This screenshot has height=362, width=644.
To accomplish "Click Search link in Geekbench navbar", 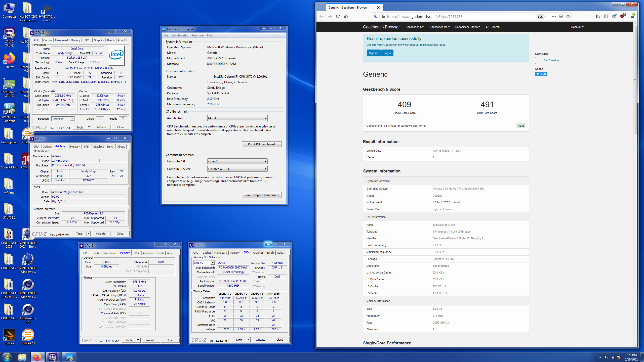I will tap(493, 27).
